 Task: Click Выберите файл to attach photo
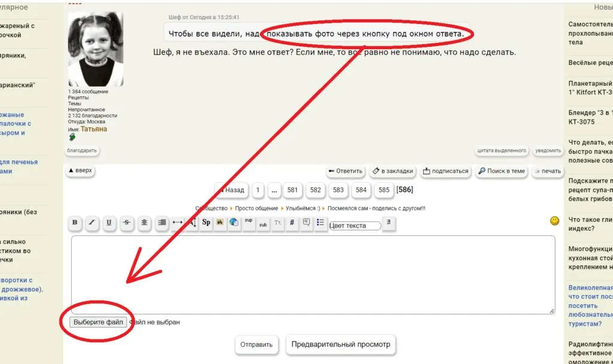pyautogui.click(x=98, y=322)
